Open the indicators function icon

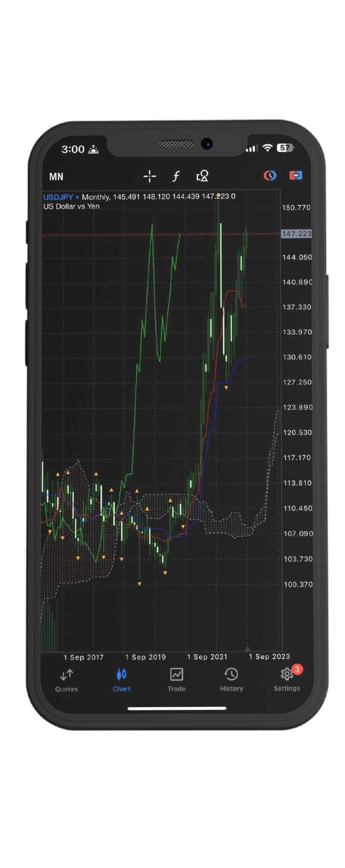tap(176, 176)
